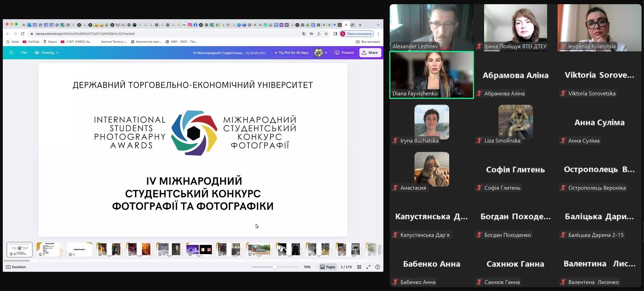This screenshot has width=644, height=291.
Task: Open the Canva hamburger menu
Action: pos(11,53)
